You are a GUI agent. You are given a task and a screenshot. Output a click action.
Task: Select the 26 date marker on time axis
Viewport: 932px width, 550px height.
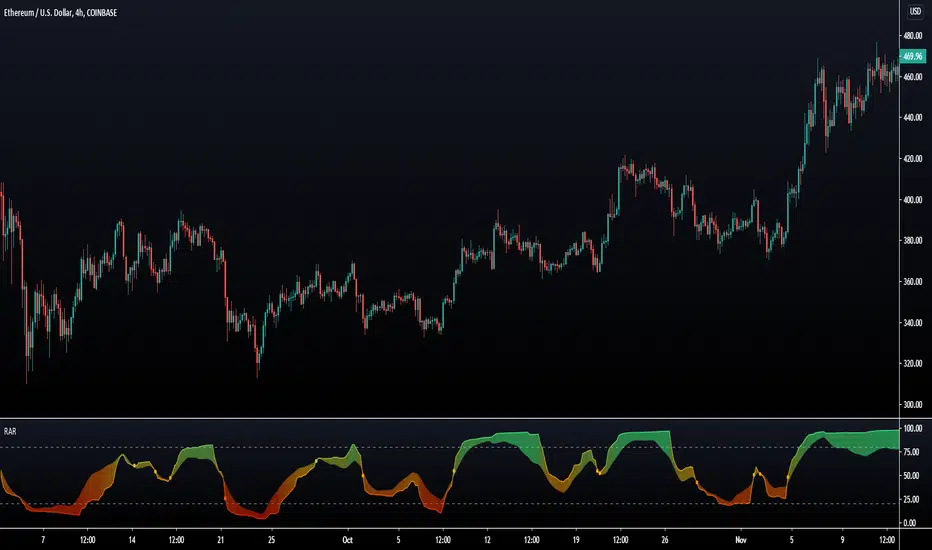[664, 539]
